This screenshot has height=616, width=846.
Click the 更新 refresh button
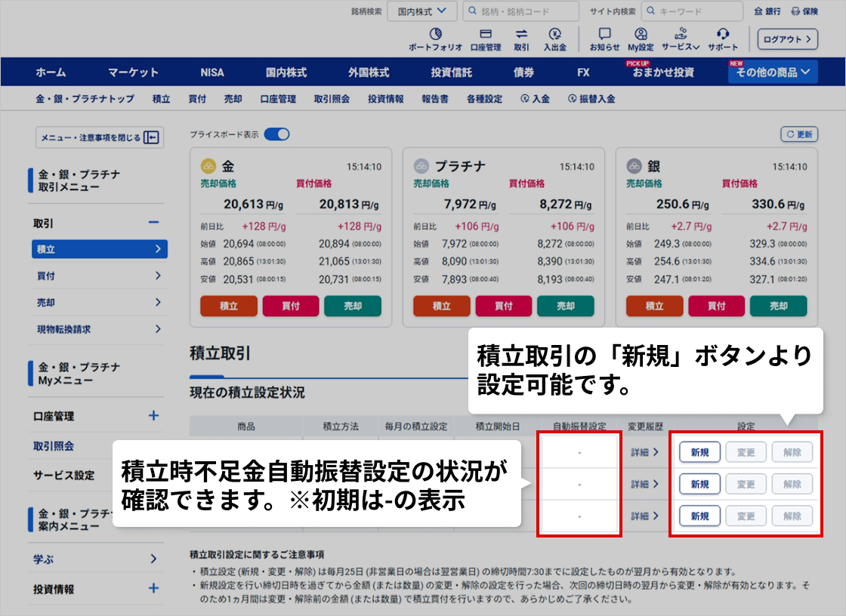click(x=799, y=134)
